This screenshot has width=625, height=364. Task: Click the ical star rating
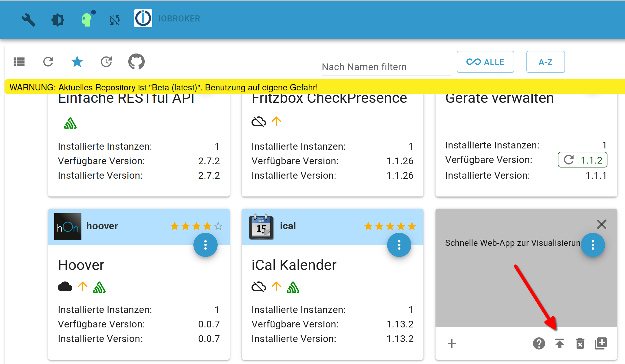[x=390, y=226]
